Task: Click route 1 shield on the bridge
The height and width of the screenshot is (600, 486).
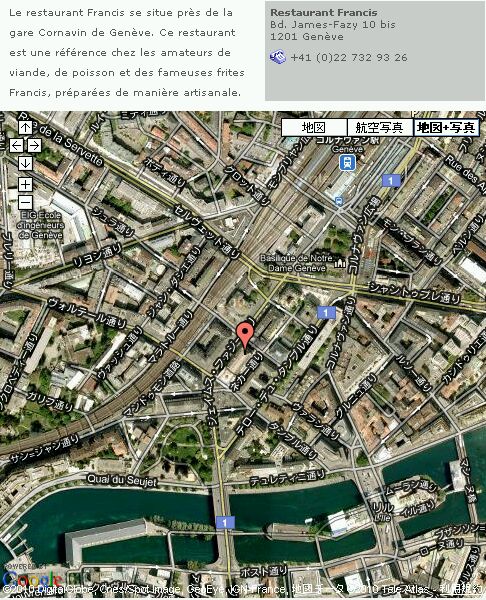Action: 225,522
